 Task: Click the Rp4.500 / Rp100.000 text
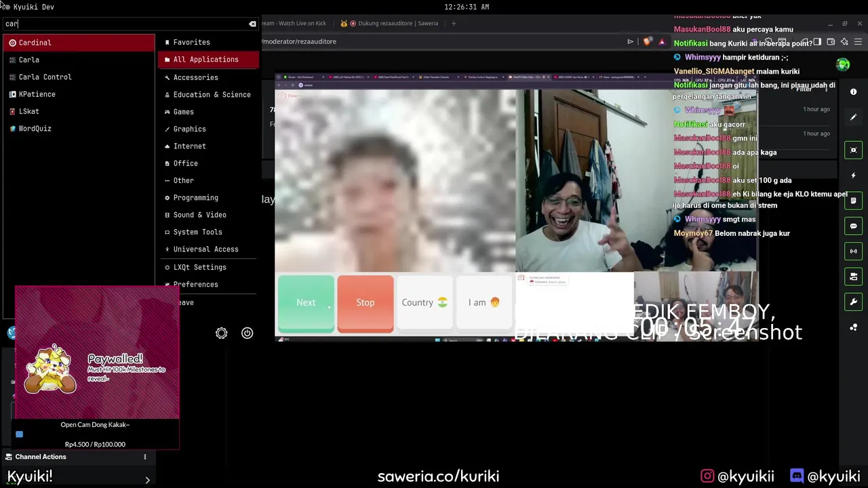95,444
